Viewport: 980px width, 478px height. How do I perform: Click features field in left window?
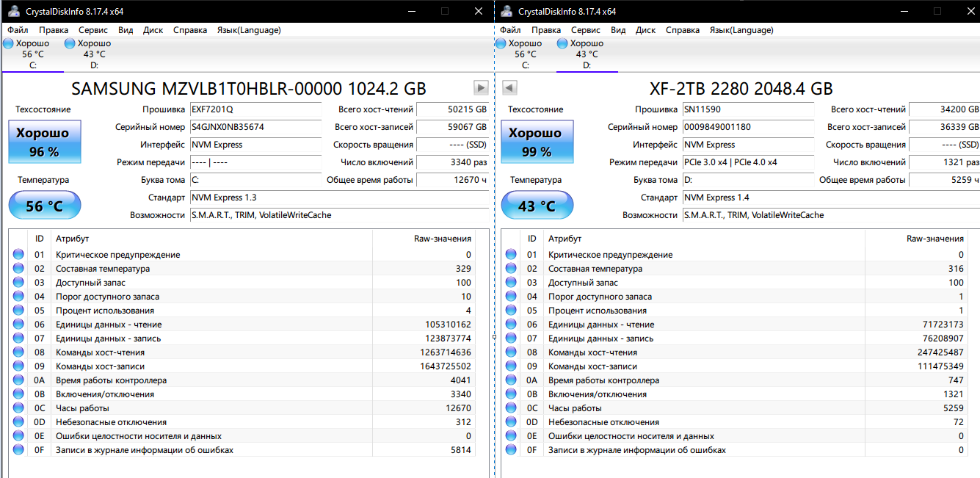click(338, 215)
